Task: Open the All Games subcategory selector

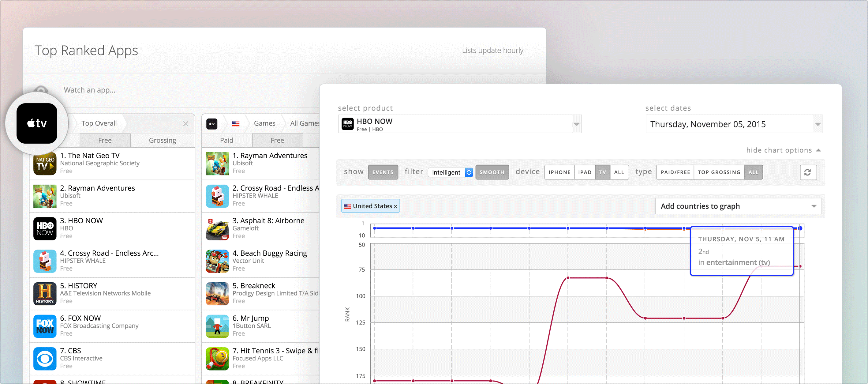Action: coord(305,123)
